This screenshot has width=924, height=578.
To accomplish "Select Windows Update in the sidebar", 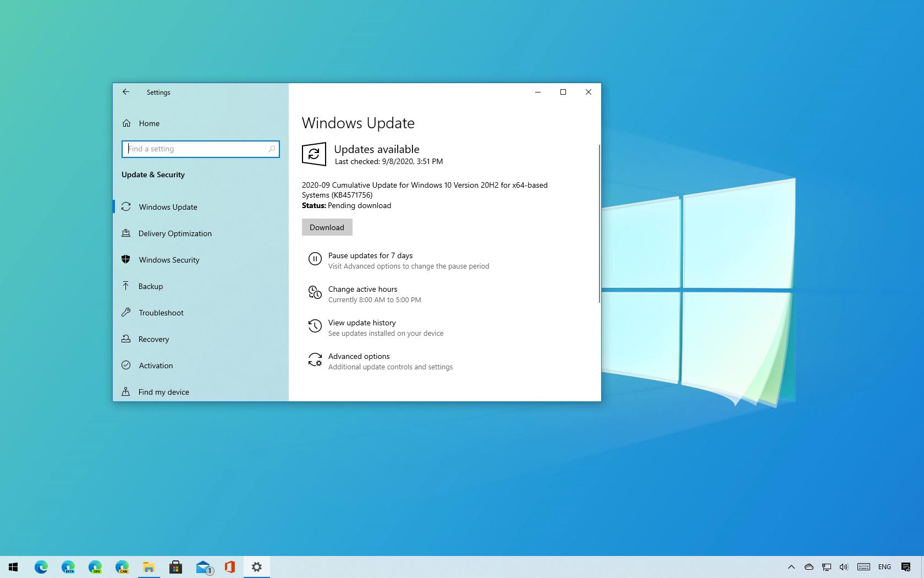I will 168,207.
